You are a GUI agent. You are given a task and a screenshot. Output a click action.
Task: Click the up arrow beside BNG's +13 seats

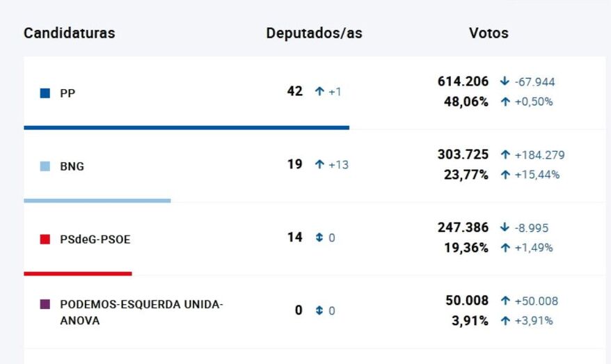[319, 165]
